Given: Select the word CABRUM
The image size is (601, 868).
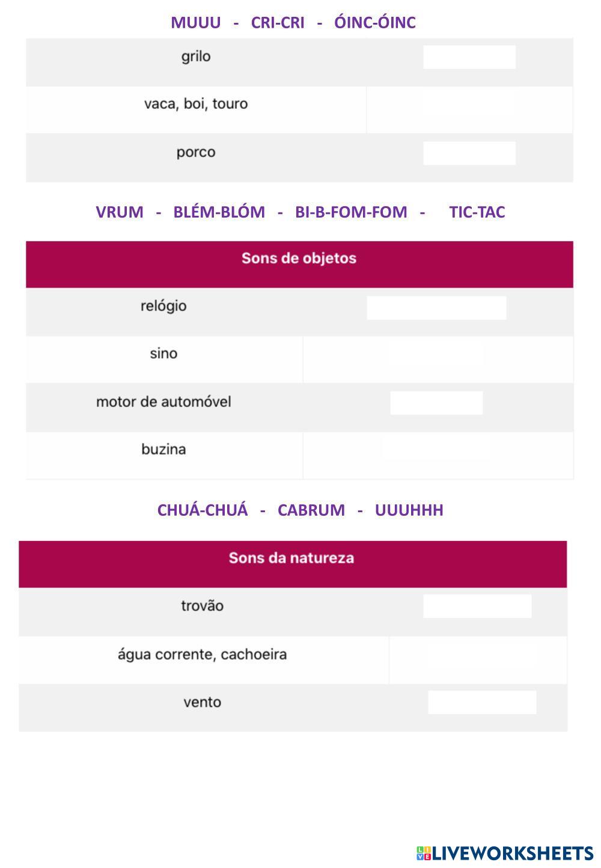Looking at the screenshot, I should [x=311, y=510].
